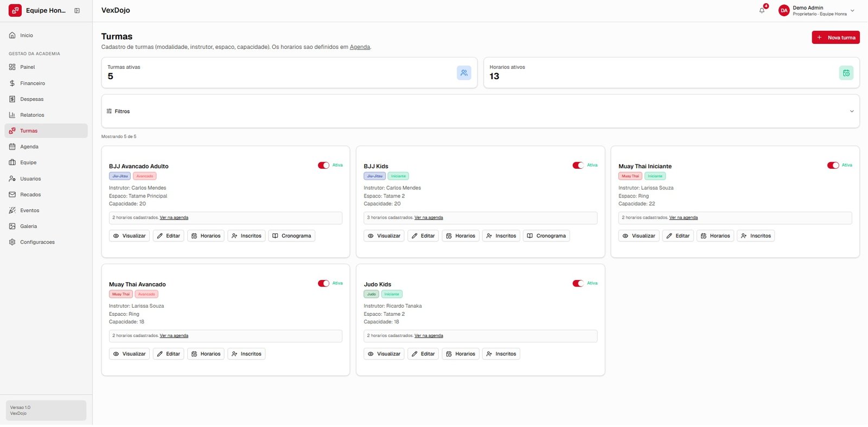Image resolution: width=868 pixels, height=427 pixels.
Task: Click Ver na agenda for BJJ Kids
Action: tap(429, 218)
